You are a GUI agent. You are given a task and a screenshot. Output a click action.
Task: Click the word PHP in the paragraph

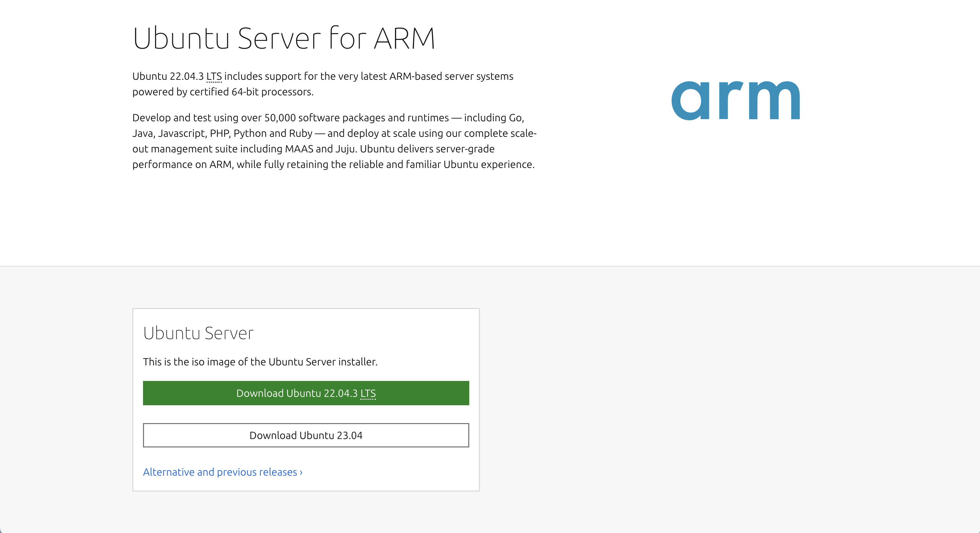click(x=219, y=134)
